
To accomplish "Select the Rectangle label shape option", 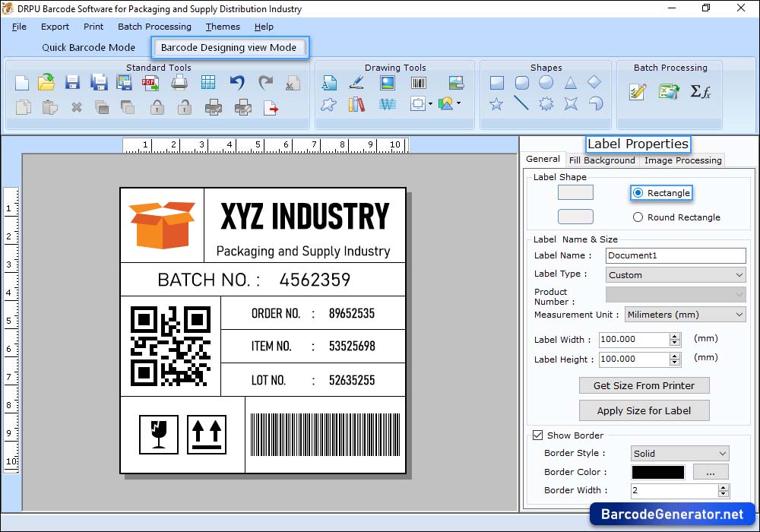I will tap(637, 192).
